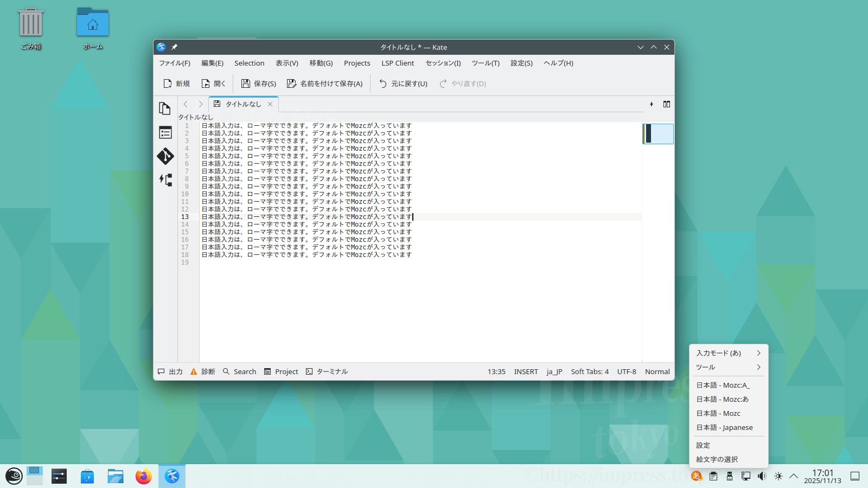868x488 pixels.
Task: Open the ja_JP dictionary selector
Action: [554, 371]
